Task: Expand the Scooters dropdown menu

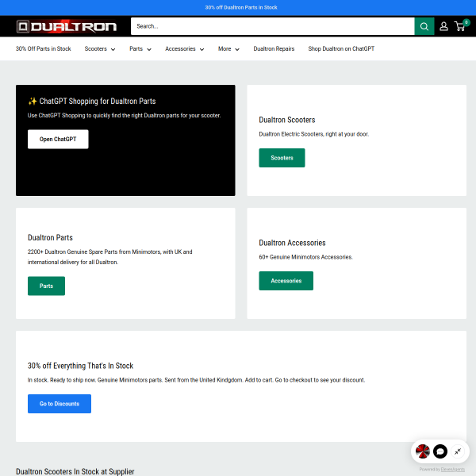Action: point(100,49)
